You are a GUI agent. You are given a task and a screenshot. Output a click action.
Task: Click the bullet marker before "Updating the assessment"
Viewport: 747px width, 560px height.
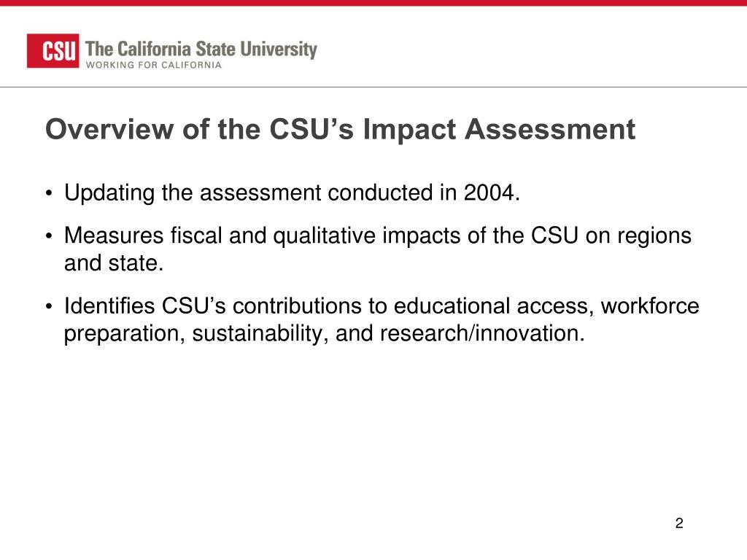click(x=49, y=194)
